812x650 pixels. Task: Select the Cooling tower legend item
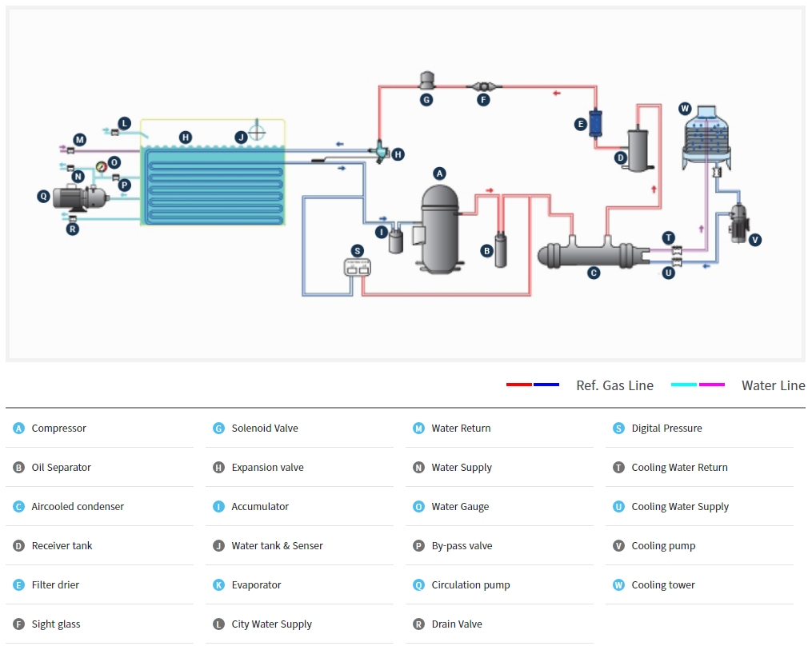(662, 585)
